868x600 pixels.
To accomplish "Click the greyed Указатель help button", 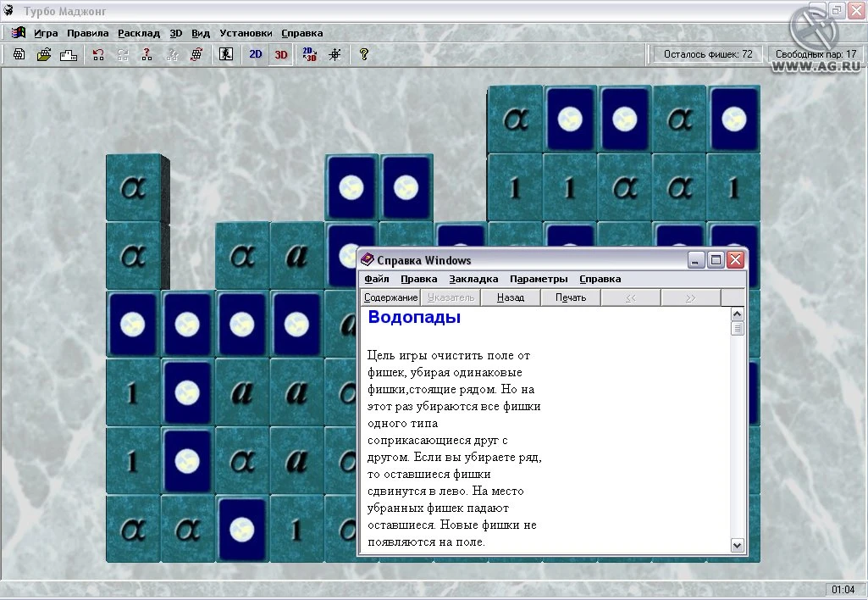I will pyautogui.click(x=451, y=297).
